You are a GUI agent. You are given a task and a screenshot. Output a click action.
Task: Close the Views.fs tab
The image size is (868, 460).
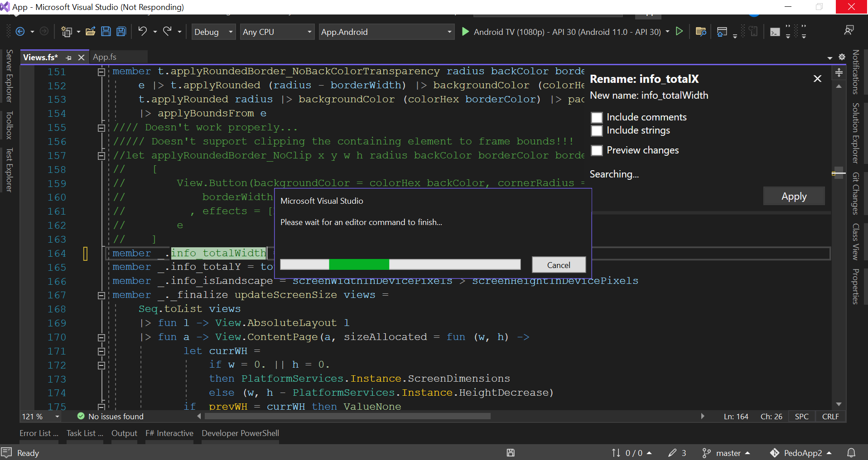(81, 57)
